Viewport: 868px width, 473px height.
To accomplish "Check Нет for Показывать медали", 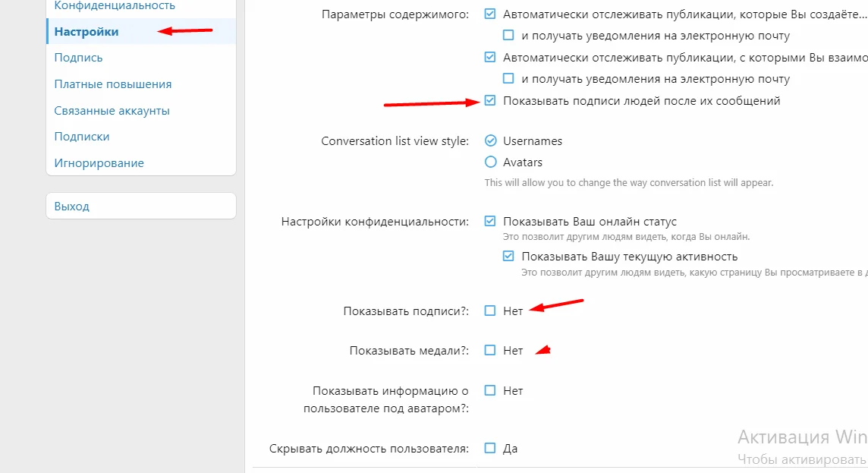I will (490, 351).
